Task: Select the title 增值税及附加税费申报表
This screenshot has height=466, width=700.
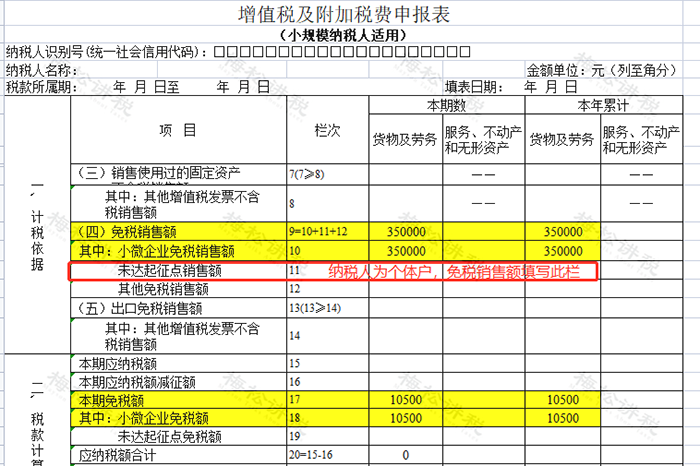Action: click(x=344, y=15)
